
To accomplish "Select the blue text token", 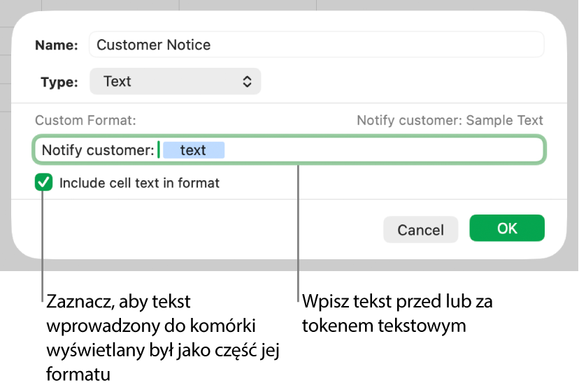I will point(193,150).
